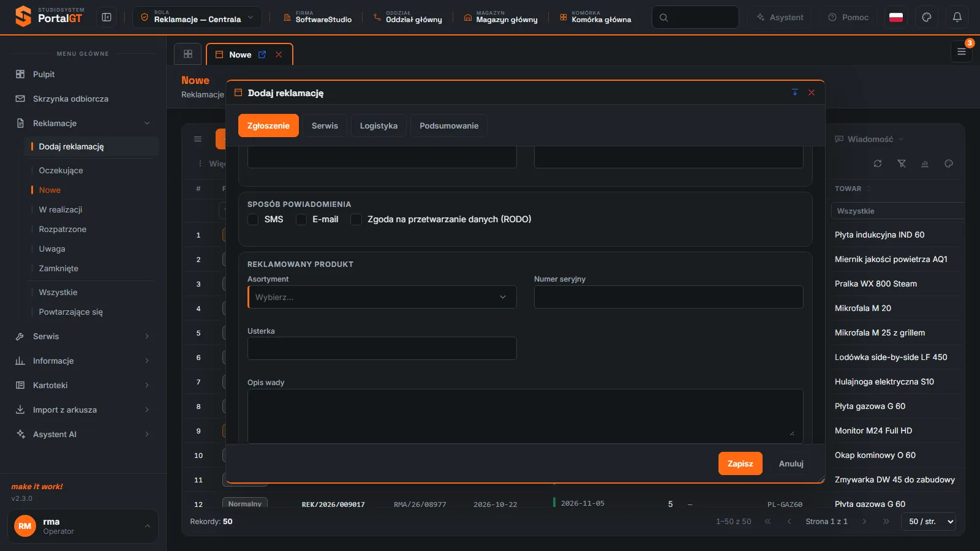Expand the Kartoteki sidebar menu
Image resolution: width=980 pixels, height=551 pixels.
point(83,385)
